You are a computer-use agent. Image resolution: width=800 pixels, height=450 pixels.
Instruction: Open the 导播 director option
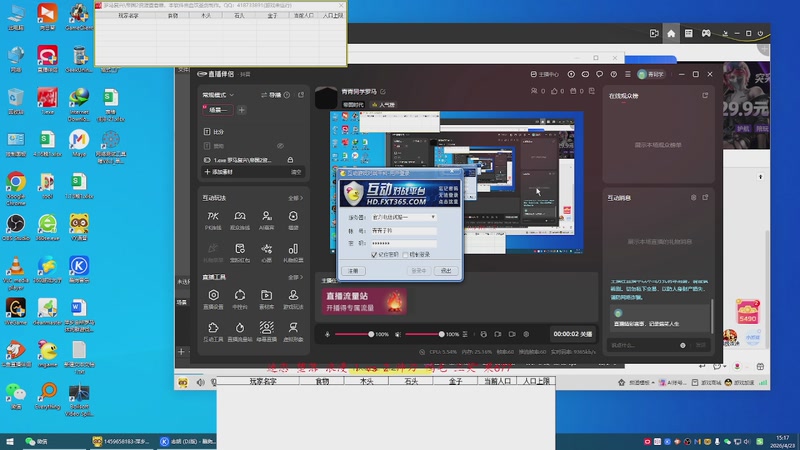tap(271, 95)
